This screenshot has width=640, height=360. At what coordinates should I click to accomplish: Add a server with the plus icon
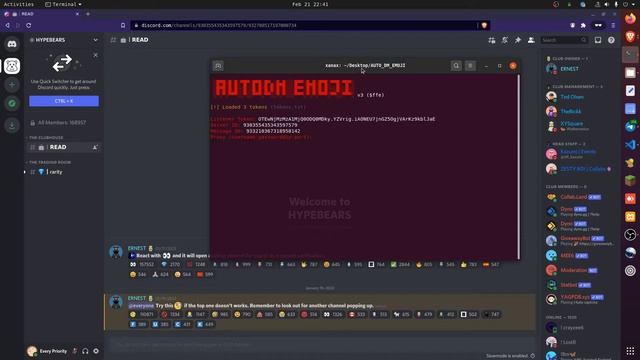[x=12, y=84]
